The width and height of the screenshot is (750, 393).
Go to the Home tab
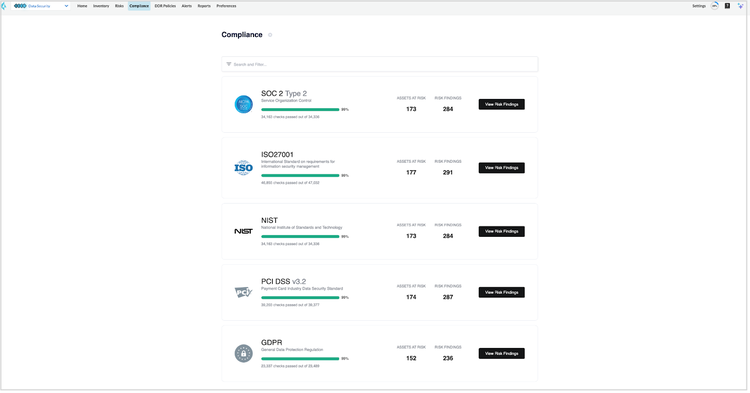pos(82,6)
